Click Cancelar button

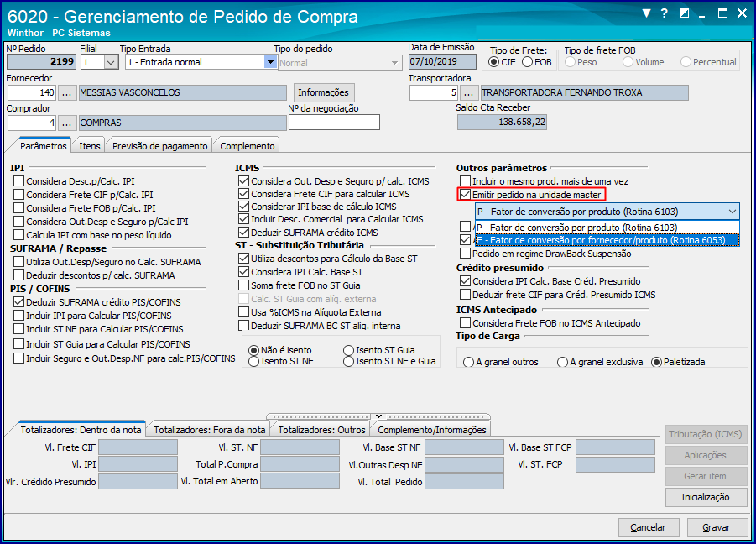tap(648, 527)
